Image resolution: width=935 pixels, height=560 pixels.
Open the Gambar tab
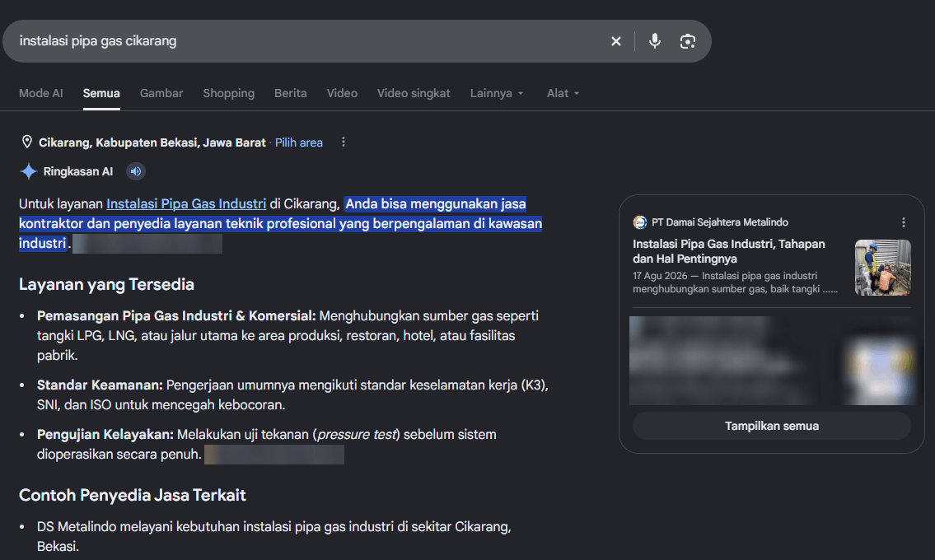(161, 93)
